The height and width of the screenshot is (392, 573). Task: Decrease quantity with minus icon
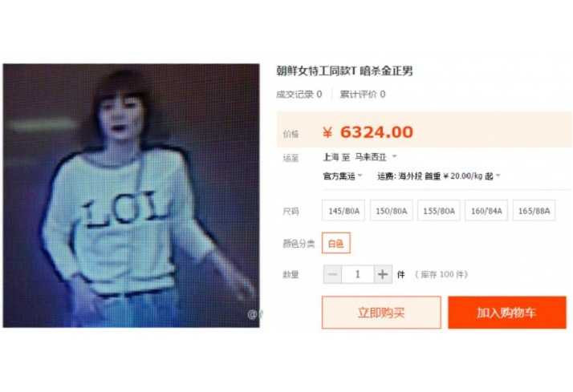coord(332,274)
